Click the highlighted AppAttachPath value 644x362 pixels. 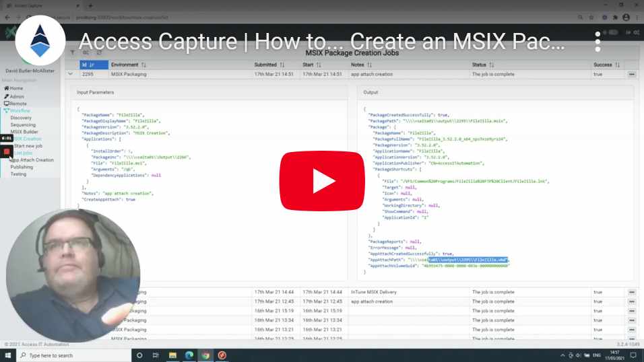468,260
